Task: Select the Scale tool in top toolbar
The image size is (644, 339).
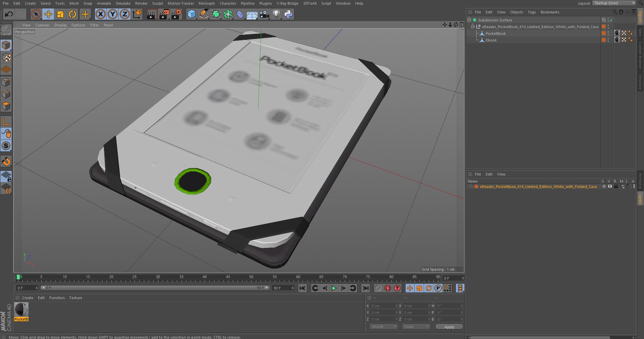Action: (60, 14)
